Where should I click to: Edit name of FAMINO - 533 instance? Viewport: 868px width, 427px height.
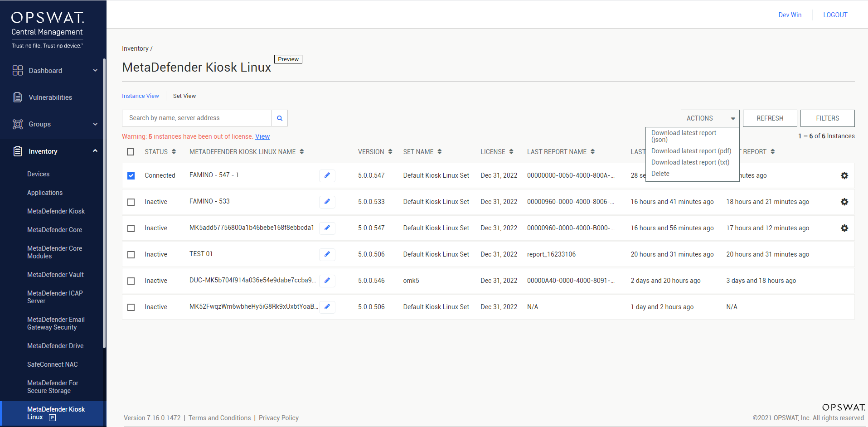tap(327, 202)
